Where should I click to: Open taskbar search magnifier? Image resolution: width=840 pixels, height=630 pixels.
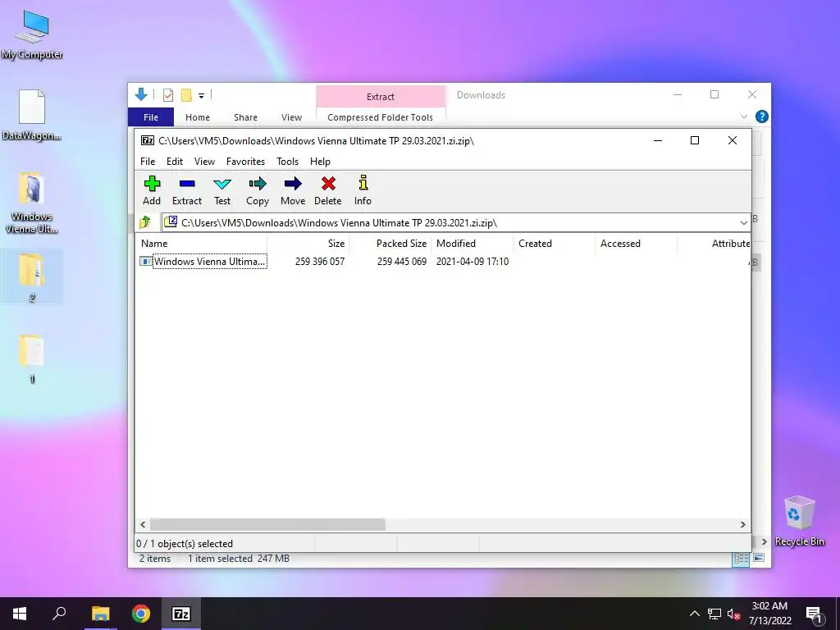tap(59, 614)
